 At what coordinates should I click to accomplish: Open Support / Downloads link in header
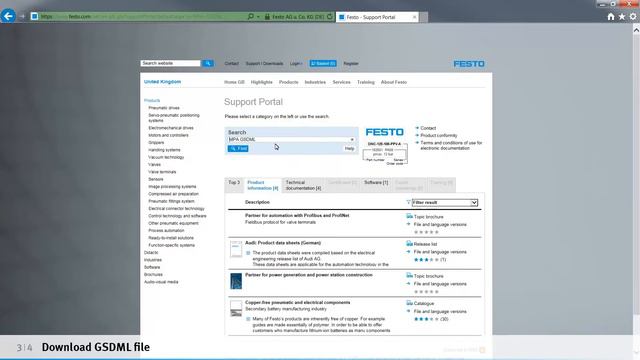(264, 64)
